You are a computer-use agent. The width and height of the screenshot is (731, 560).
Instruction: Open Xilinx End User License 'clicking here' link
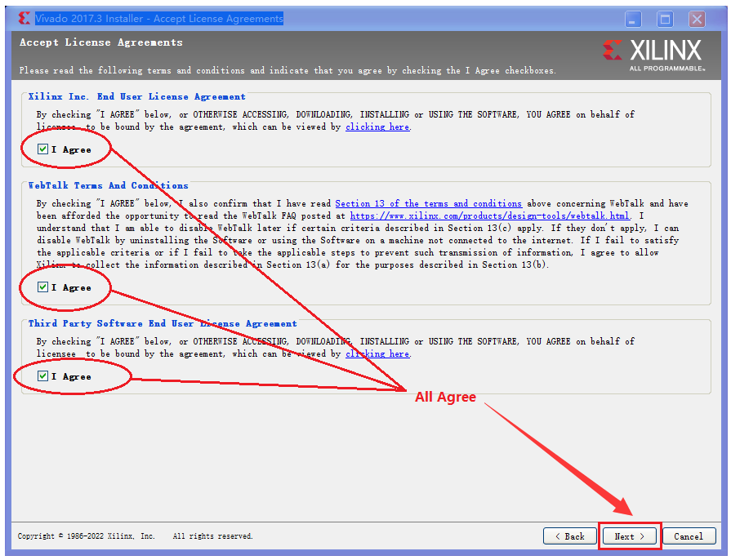[x=377, y=127]
